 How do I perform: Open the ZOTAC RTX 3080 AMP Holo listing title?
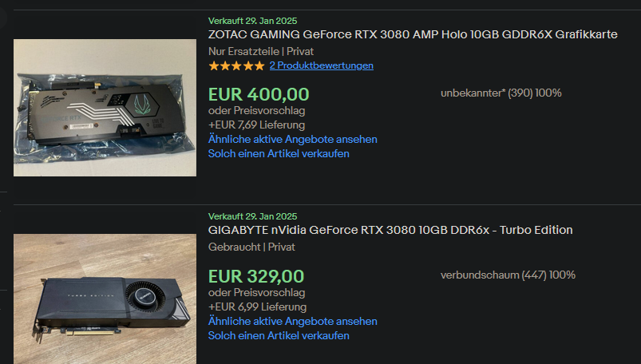[x=413, y=34]
